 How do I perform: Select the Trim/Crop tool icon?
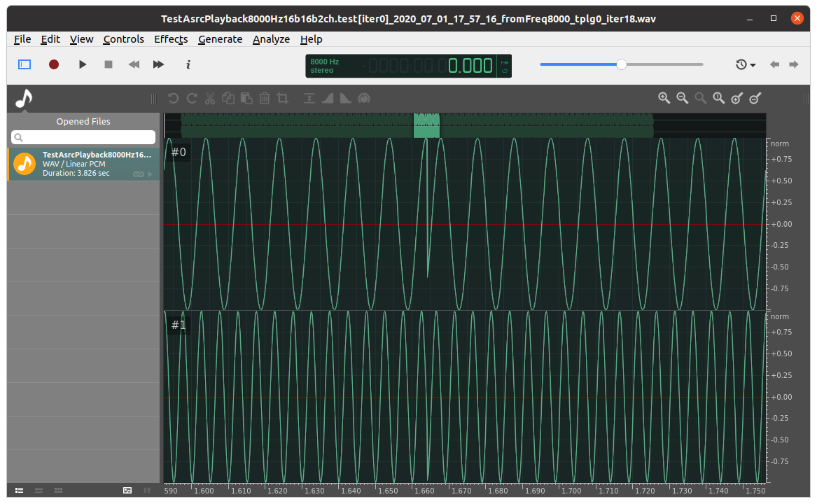tap(282, 98)
